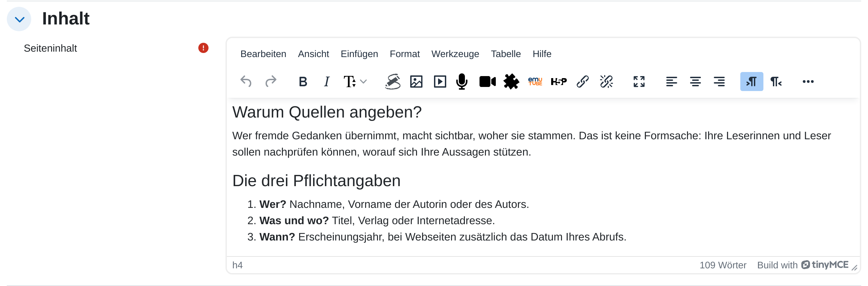Viewport: 868px width, 286px height.
Task: Insert a link
Action: (x=583, y=82)
